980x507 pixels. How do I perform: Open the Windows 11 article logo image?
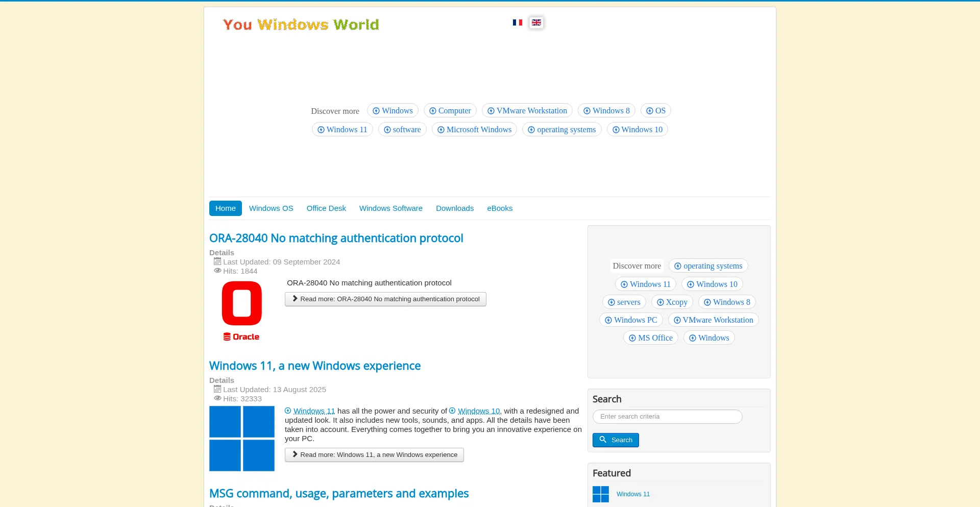coord(242,439)
